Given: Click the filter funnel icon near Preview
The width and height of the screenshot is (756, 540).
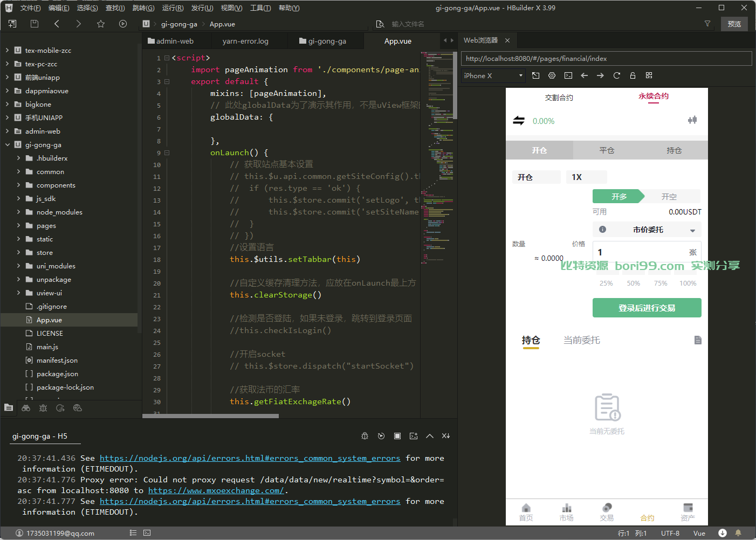Looking at the screenshot, I should tap(707, 24).
